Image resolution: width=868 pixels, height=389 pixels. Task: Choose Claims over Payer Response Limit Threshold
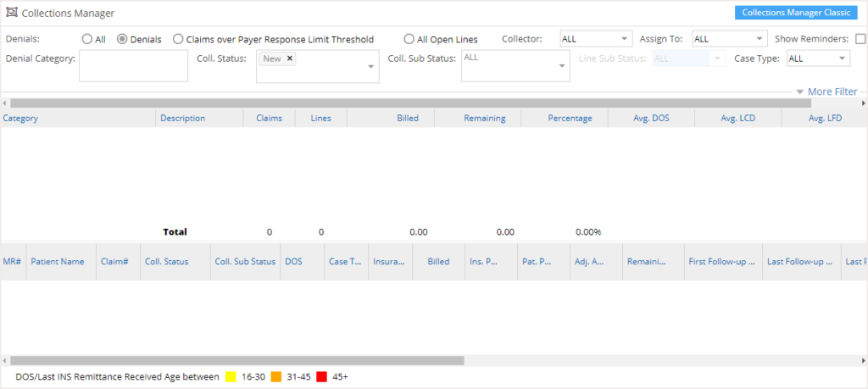click(x=178, y=39)
